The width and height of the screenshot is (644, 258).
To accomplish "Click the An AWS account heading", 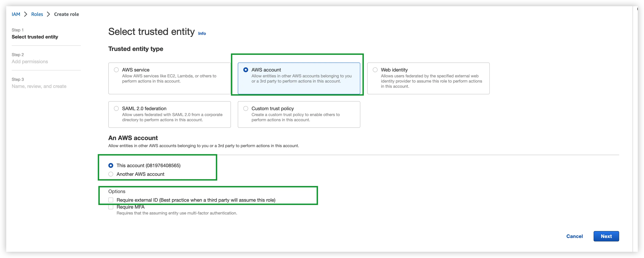I will [133, 138].
